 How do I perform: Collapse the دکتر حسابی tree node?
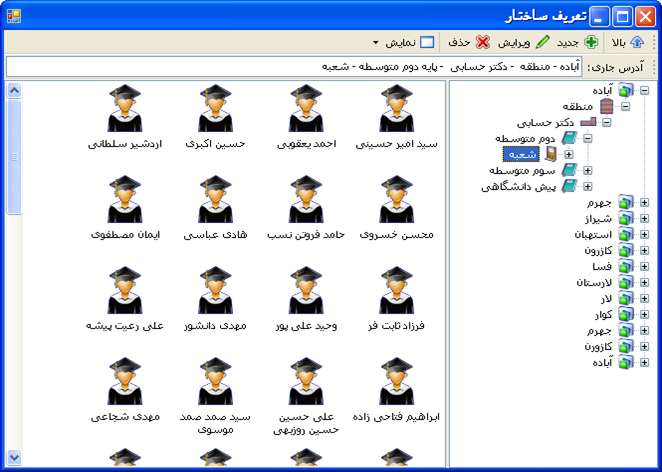(607, 122)
